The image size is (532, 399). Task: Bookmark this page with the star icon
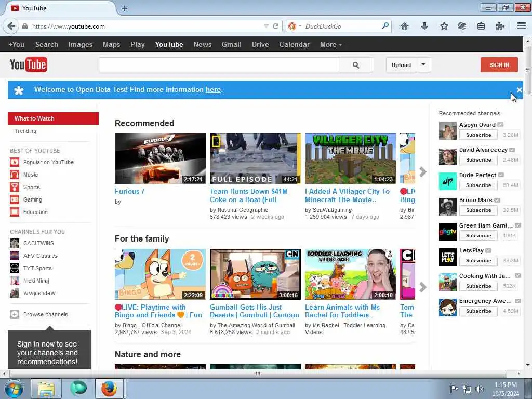(444, 26)
